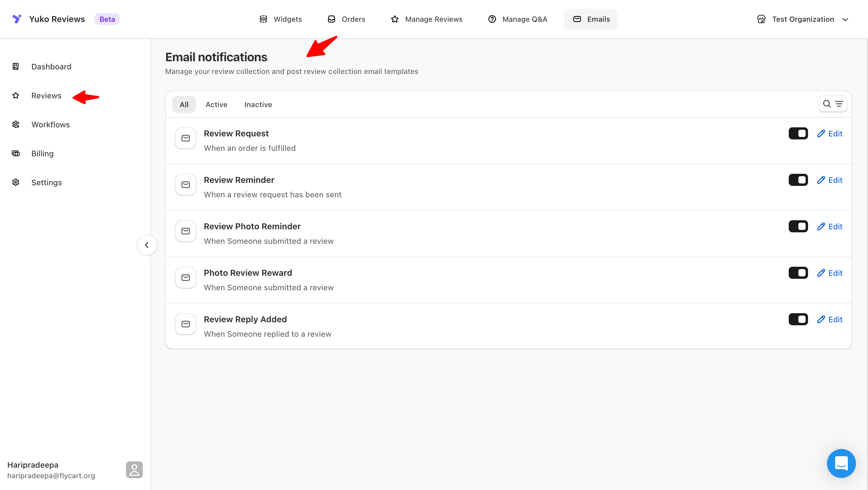This screenshot has width=868, height=490.
Task: Open the Widgets section icon
Action: coord(263,19)
